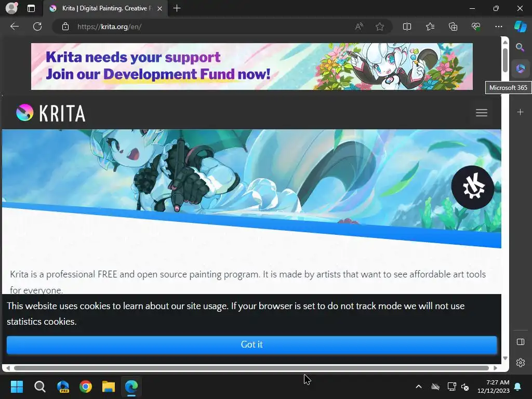Click the horizontal scrollbar left arrow
The image size is (532, 399).
tap(8, 368)
